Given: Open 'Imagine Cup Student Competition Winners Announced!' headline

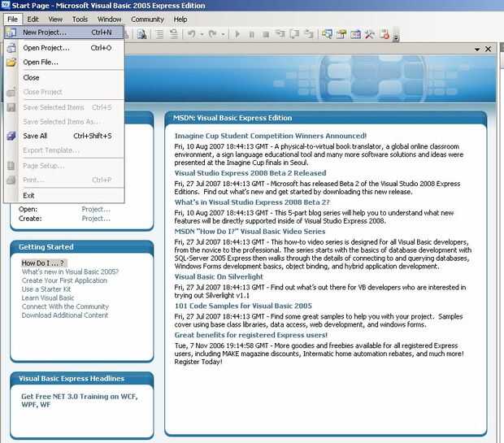Looking at the screenshot, I should coord(271,136).
